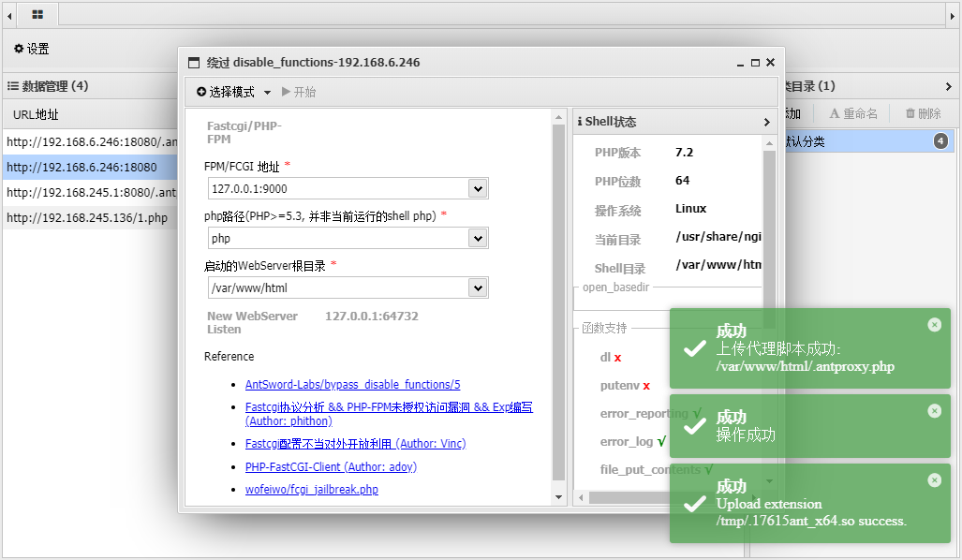This screenshot has height=560, width=962.
Task: Open the wofeiwo/fcgi_jailbreak.php reference link
Action: click(x=311, y=490)
